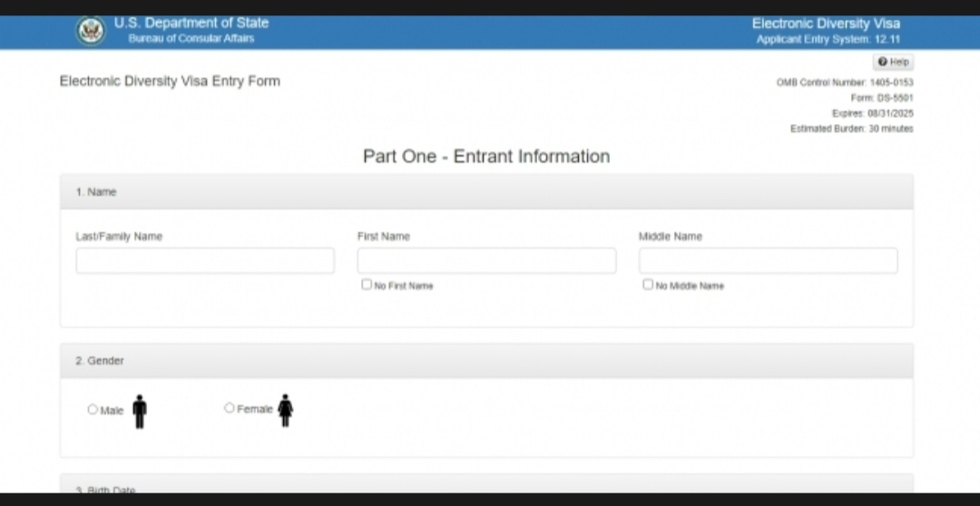This screenshot has height=506, width=980.
Task: Select the Female radio button
Action: (230, 408)
